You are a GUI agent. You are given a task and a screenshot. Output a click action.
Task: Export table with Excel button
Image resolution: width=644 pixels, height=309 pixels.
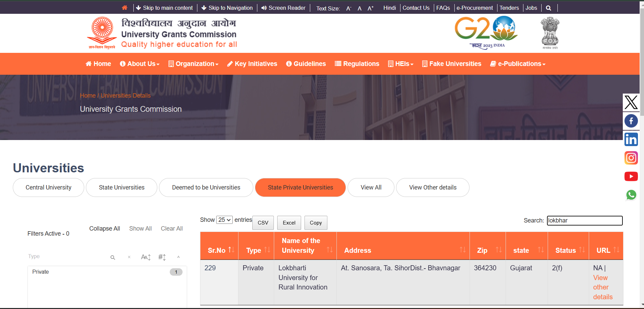click(289, 223)
